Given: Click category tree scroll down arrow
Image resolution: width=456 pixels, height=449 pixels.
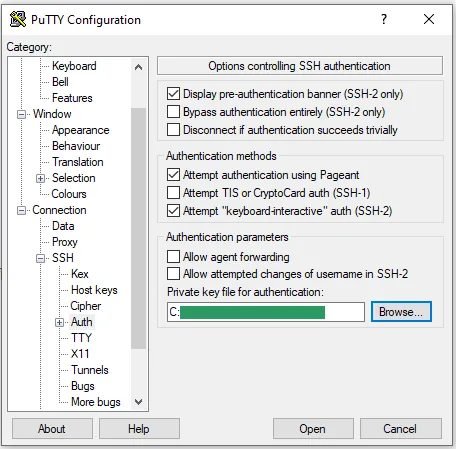Looking at the screenshot, I should 138,402.
